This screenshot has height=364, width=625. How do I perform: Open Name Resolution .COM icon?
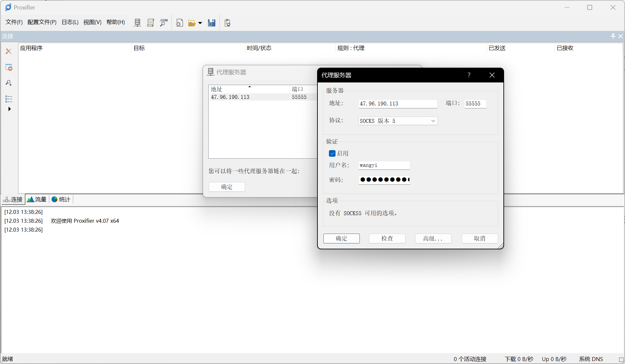[x=163, y=23]
